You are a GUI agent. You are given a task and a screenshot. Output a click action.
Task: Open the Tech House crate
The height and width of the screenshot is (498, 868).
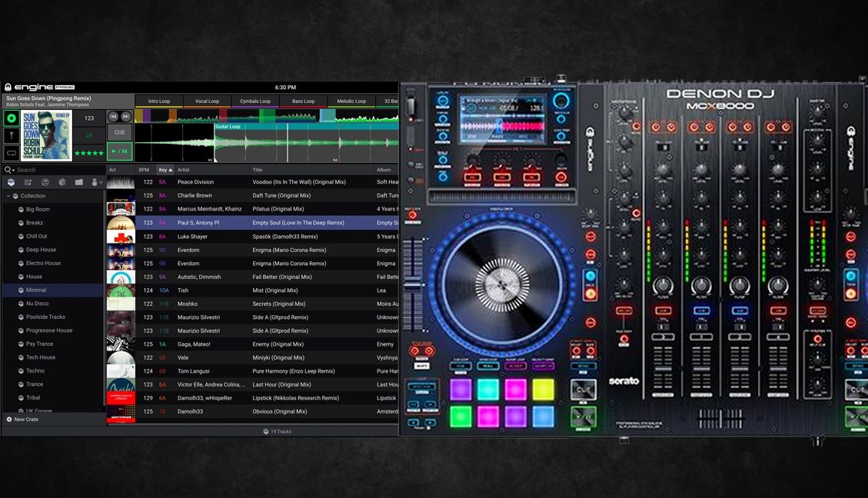[x=41, y=357]
